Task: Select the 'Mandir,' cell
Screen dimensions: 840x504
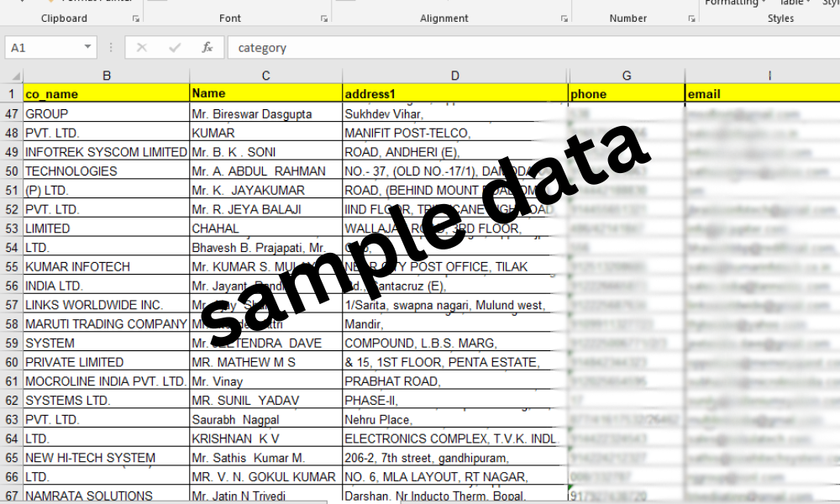Action: [x=454, y=324]
